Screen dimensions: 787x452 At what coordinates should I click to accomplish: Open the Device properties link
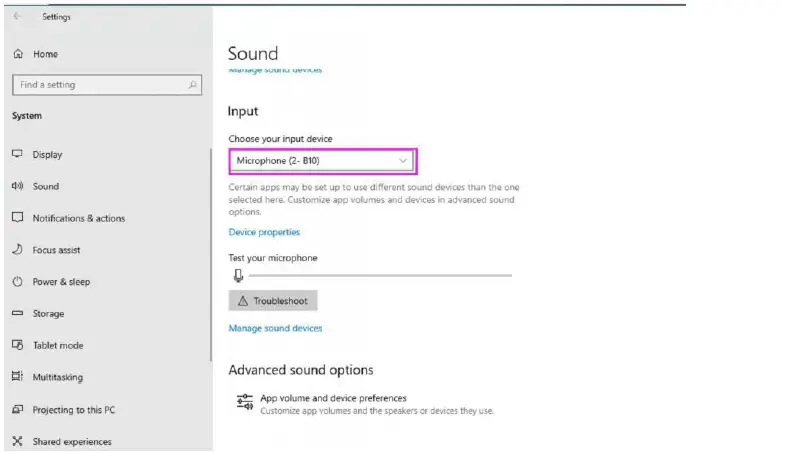tap(264, 232)
